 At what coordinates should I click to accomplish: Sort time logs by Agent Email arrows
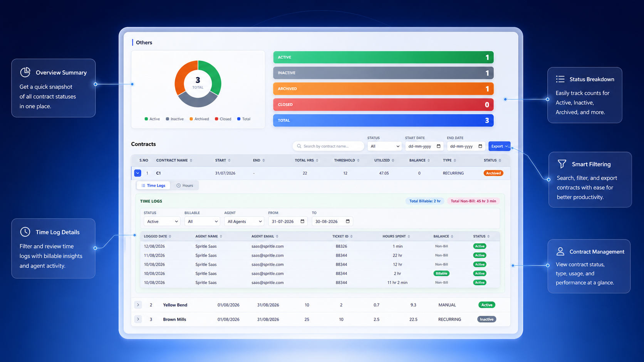click(x=277, y=236)
